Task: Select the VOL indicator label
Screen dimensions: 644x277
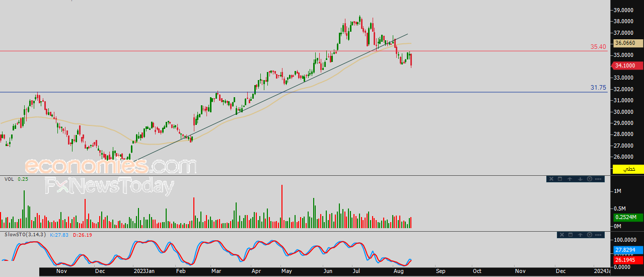Action: pos(9,179)
